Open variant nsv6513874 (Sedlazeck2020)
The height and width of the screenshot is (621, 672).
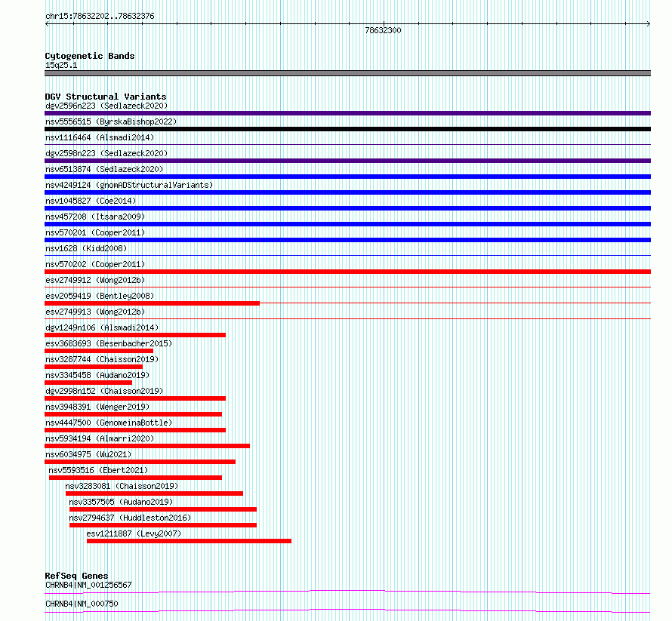[x=104, y=169]
